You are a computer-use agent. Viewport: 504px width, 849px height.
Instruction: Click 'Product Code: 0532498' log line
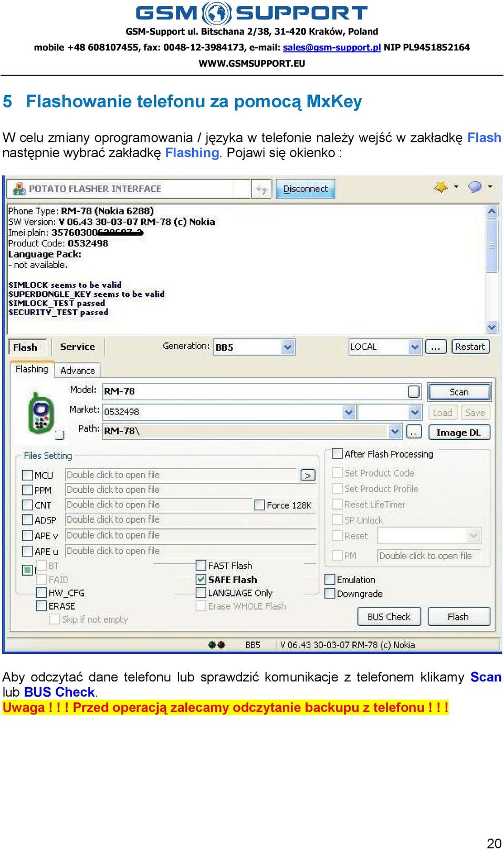58,243
